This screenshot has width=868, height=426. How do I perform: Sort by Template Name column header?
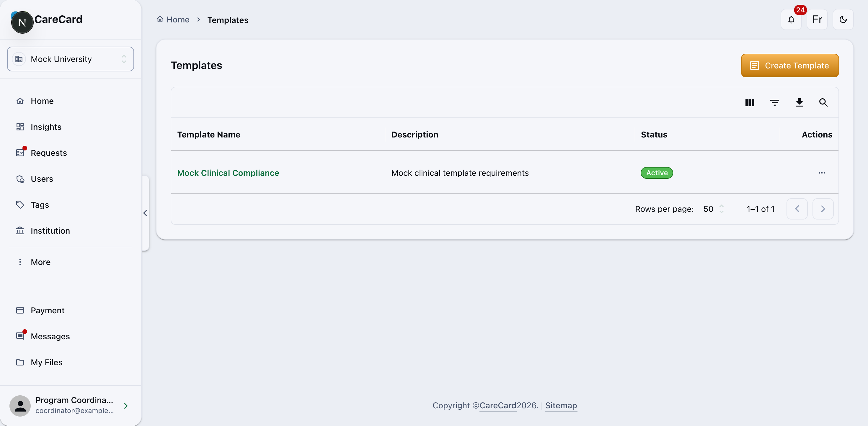208,134
